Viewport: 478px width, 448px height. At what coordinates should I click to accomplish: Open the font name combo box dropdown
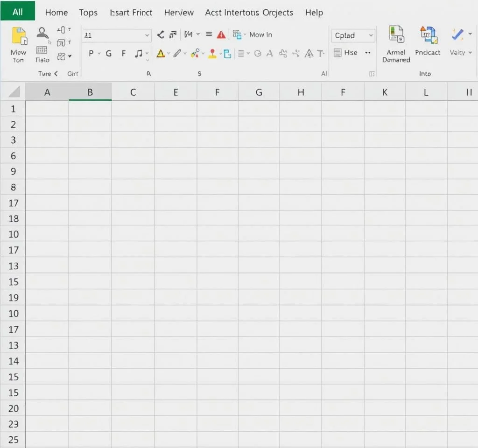click(x=147, y=35)
